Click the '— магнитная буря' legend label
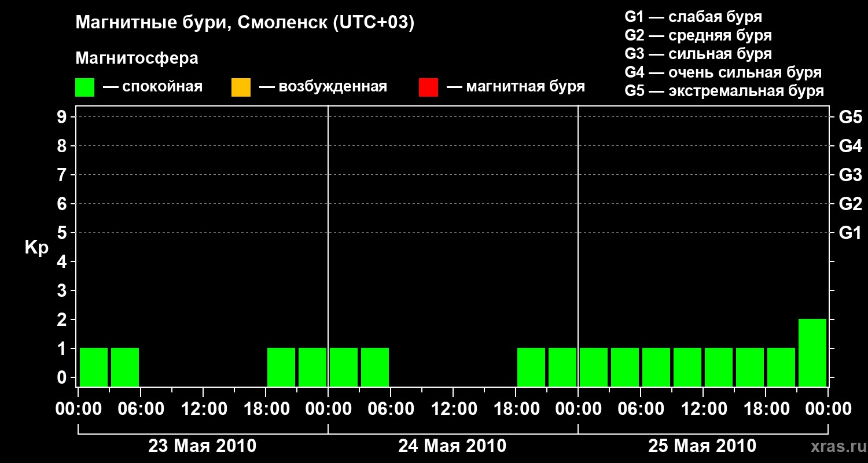This screenshot has width=868, height=463. pyautogui.click(x=516, y=87)
